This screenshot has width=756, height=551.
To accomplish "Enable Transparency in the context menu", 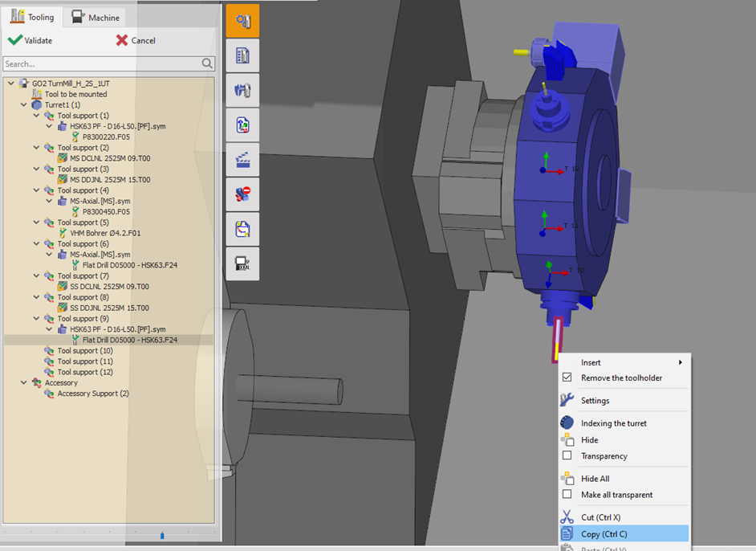I will tap(567, 455).
